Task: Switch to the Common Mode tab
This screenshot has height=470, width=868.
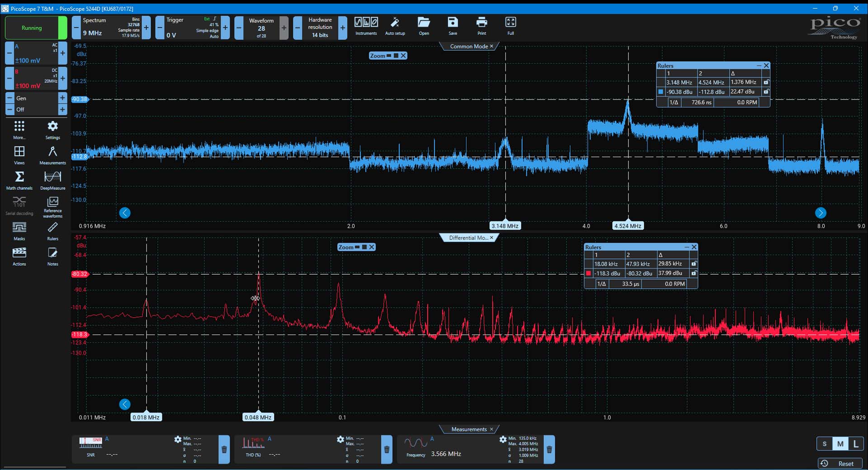Action: pyautogui.click(x=469, y=46)
